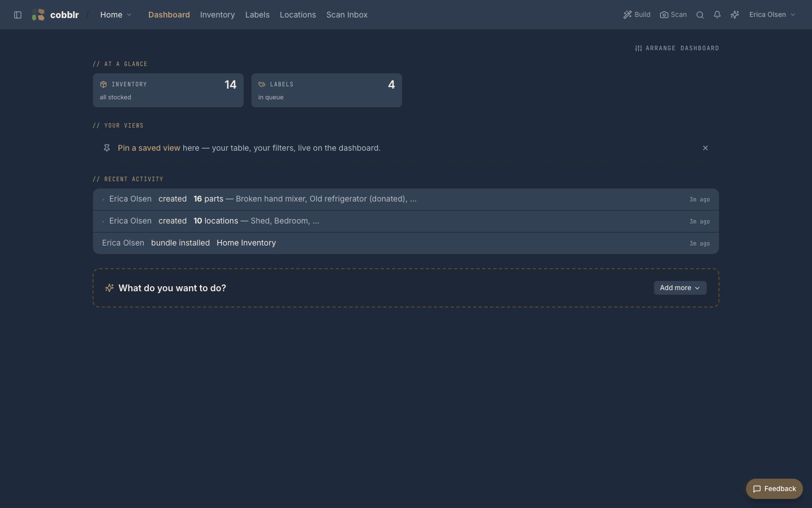Open the Inventory summary card

tap(168, 90)
